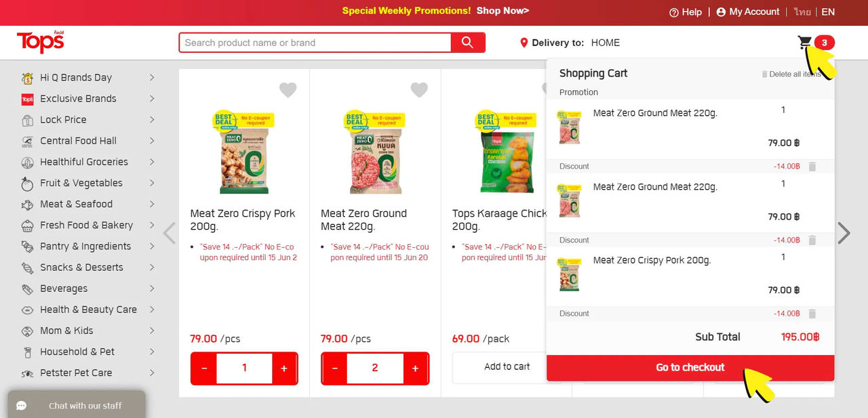This screenshot has width=868, height=418.
Task: Click the red search magnifier button
Action: coord(468,43)
